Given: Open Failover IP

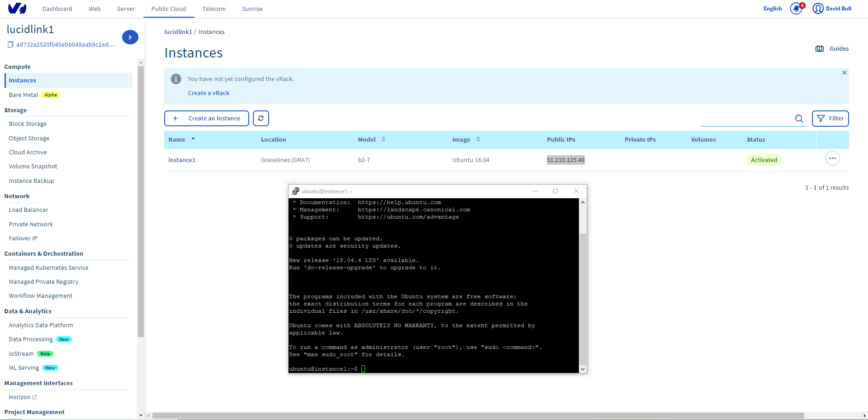Looking at the screenshot, I should coord(23,238).
